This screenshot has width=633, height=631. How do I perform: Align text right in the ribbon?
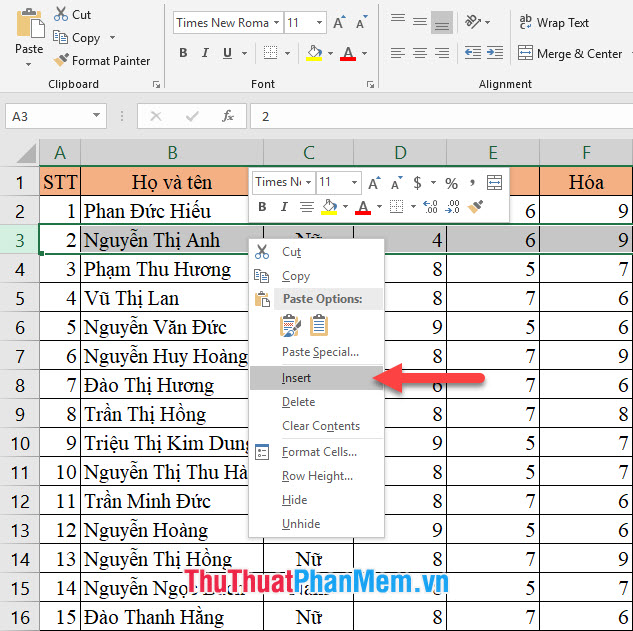click(x=442, y=53)
